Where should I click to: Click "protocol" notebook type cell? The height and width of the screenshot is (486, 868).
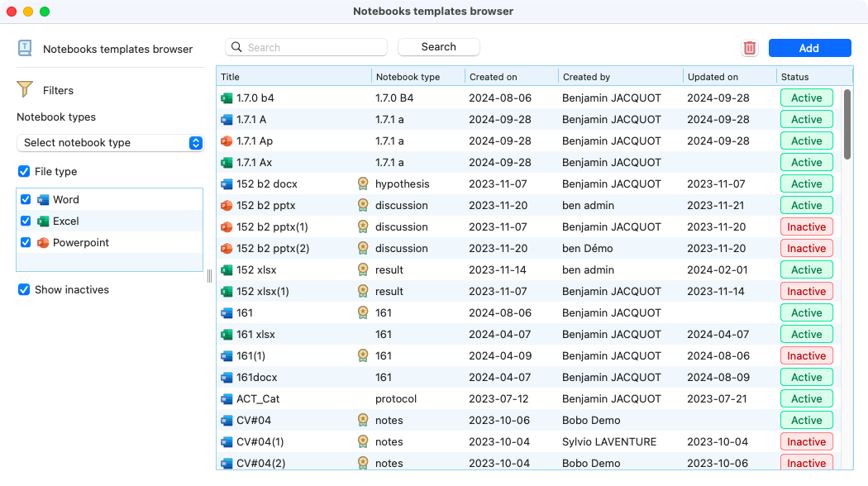click(396, 398)
